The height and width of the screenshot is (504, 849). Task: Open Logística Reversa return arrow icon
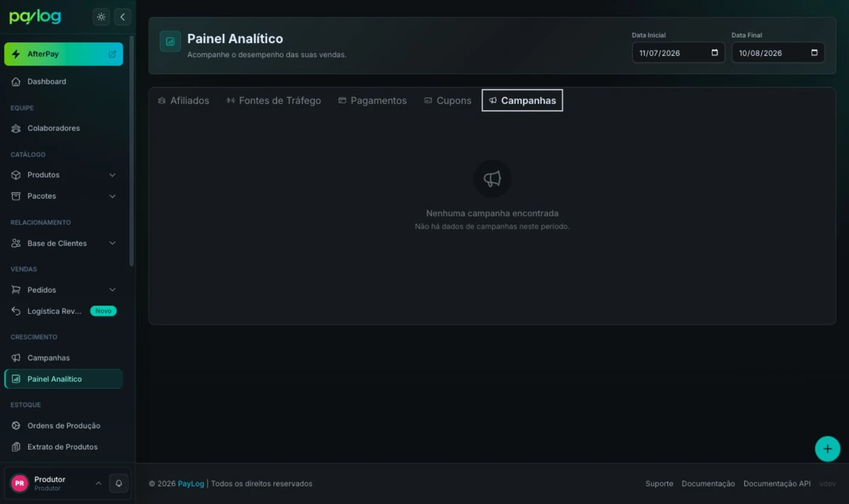click(16, 311)
